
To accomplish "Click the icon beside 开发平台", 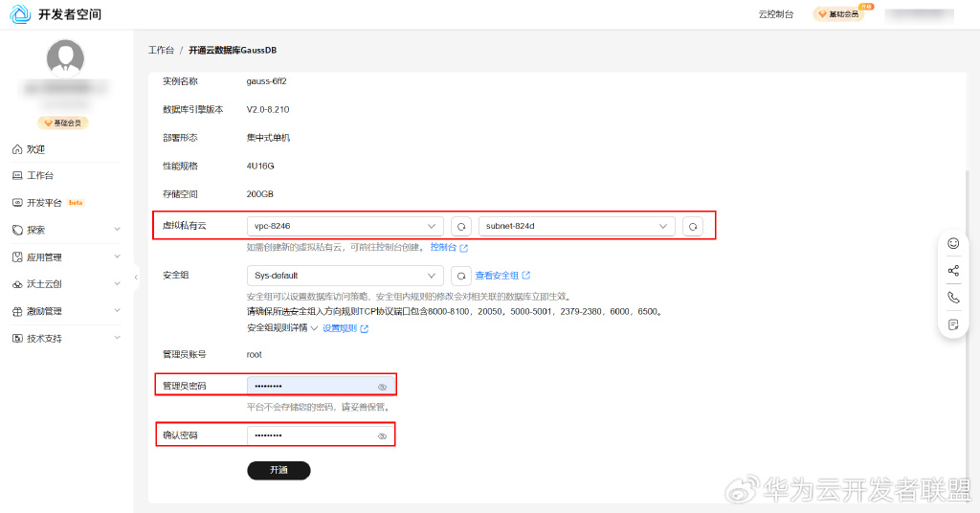I will click(17, 203).
